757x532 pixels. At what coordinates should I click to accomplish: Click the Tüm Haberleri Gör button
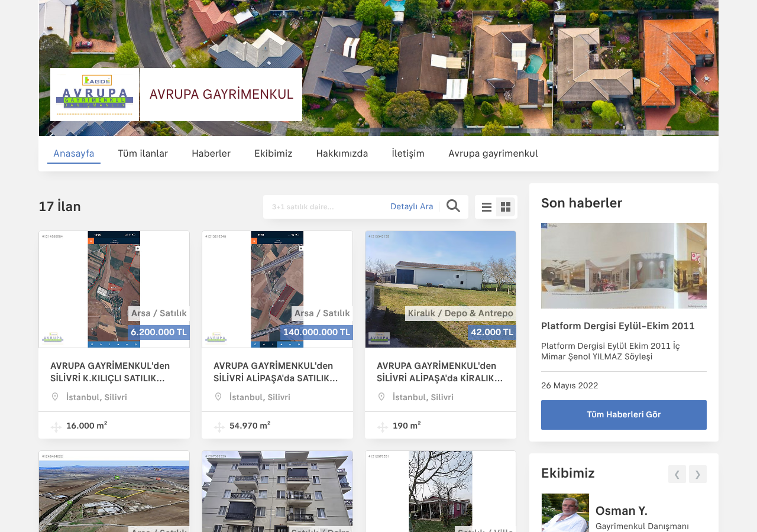tap(624, 415)
